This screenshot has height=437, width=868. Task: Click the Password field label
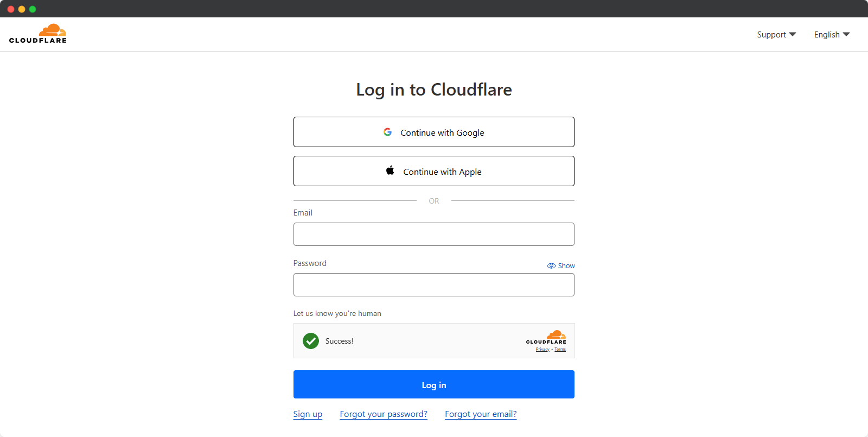(x=310, y=263)
